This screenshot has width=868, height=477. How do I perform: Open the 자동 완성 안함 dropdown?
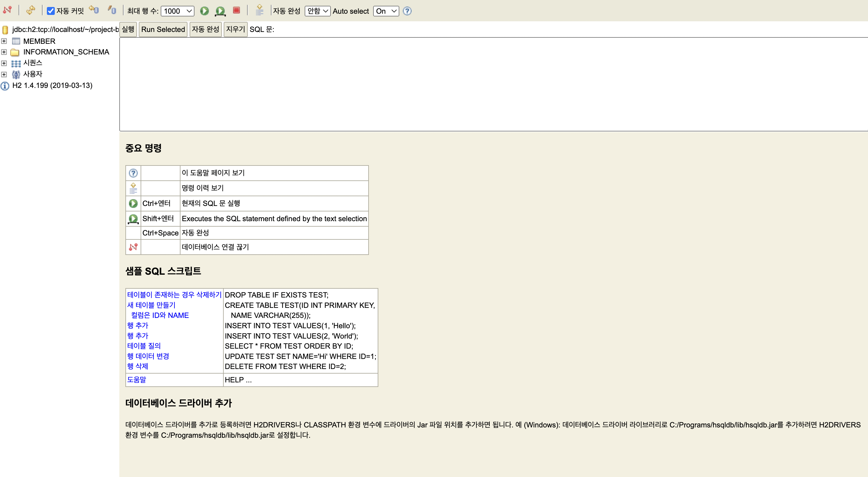317,11
